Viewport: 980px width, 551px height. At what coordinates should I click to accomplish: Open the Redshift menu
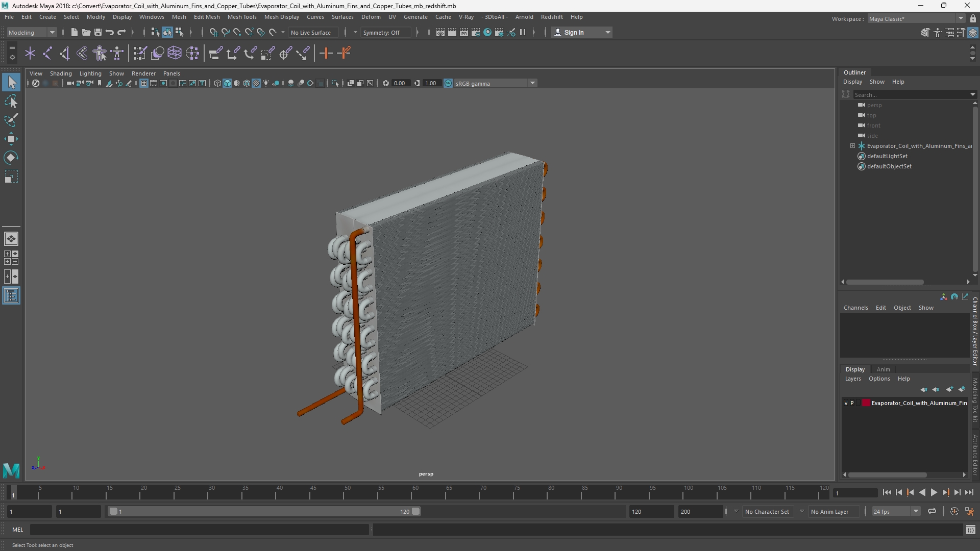click(552, 17)
